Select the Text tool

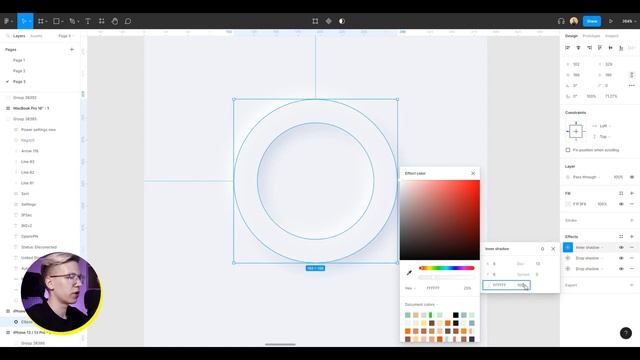coord(88,21)
